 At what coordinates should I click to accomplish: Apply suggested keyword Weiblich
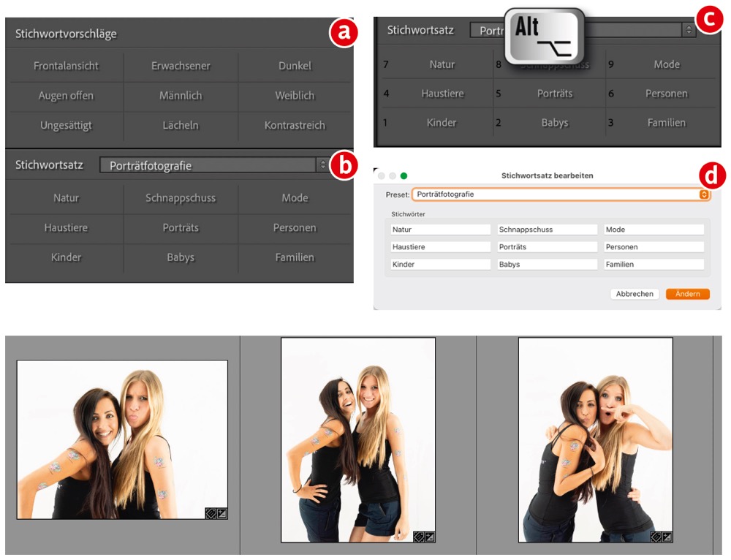pyautogui.click(x=295, y=96)
